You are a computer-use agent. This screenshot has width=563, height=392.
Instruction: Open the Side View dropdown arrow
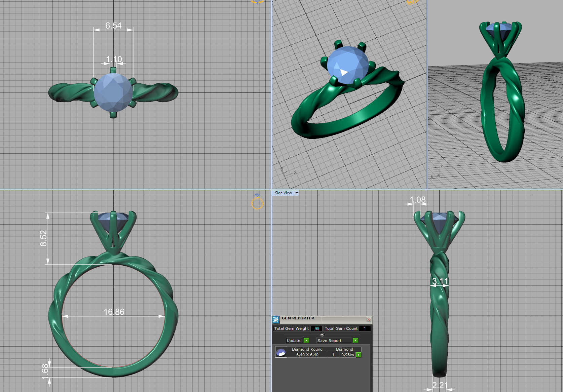[296, 193]
